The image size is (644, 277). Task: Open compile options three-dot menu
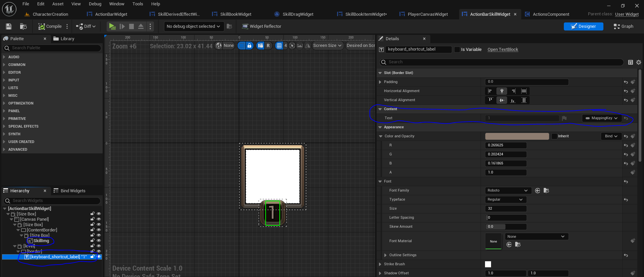click(x=67, y=26)
